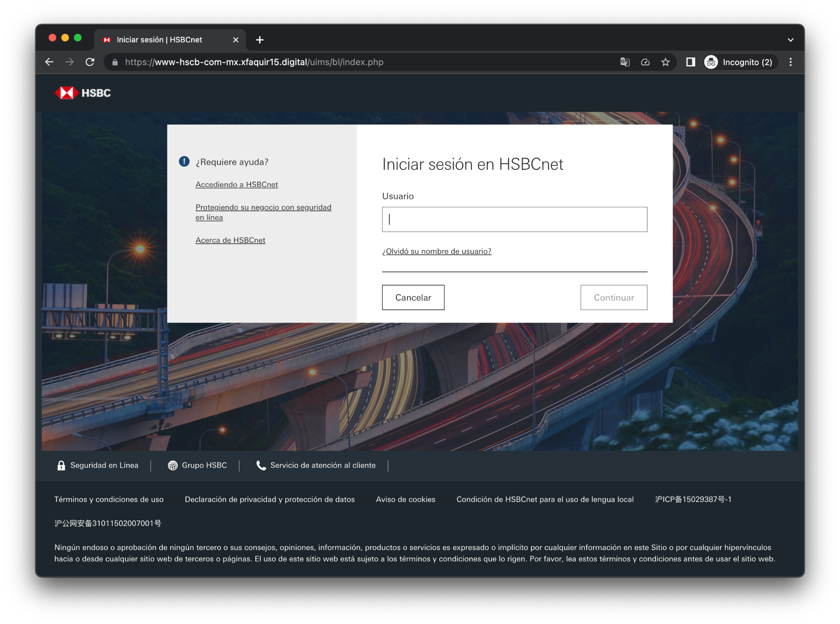Viewport: 840px width, 624px height.
Task: Select the 'Iniciar sesión | HSBCnet' tab
Action: pos(170,40)
